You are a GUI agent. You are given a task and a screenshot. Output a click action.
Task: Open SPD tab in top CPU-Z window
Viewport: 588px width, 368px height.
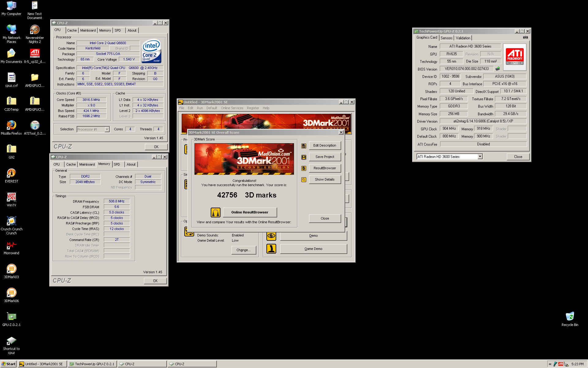[x=118, y=30]
